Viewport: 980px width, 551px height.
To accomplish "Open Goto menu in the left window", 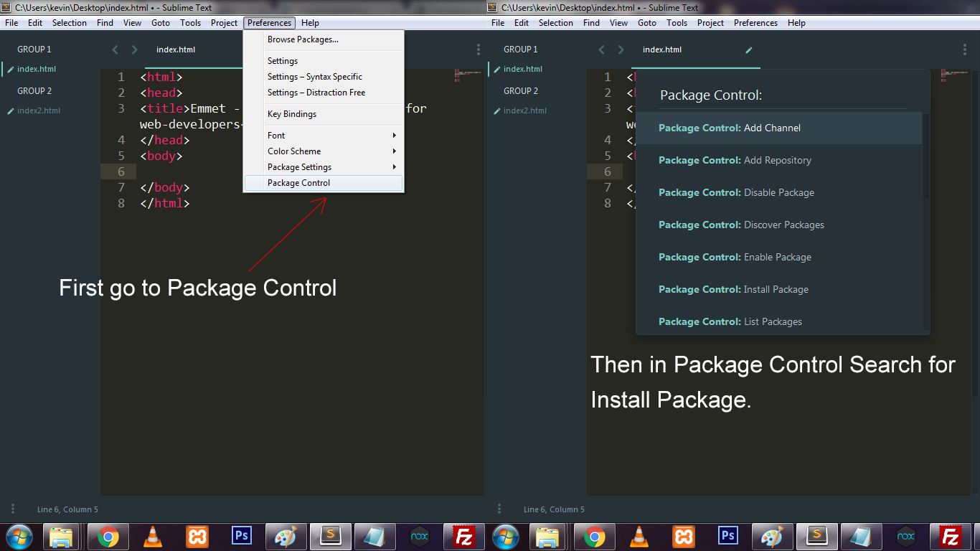I will [161, 23].
